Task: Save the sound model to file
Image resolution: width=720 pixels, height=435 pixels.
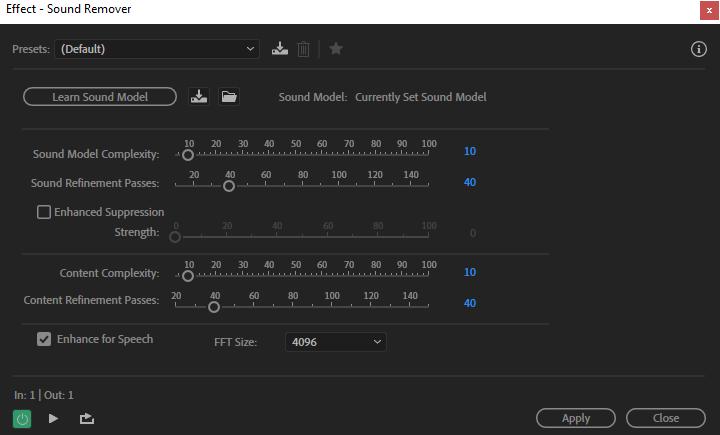Action: point(199,97)
